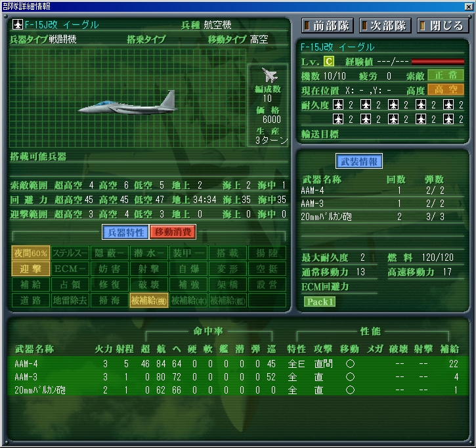Switch to the 兵器特性 tab
This screenshot has height=448, width=476.
click(x=125, y=233)
